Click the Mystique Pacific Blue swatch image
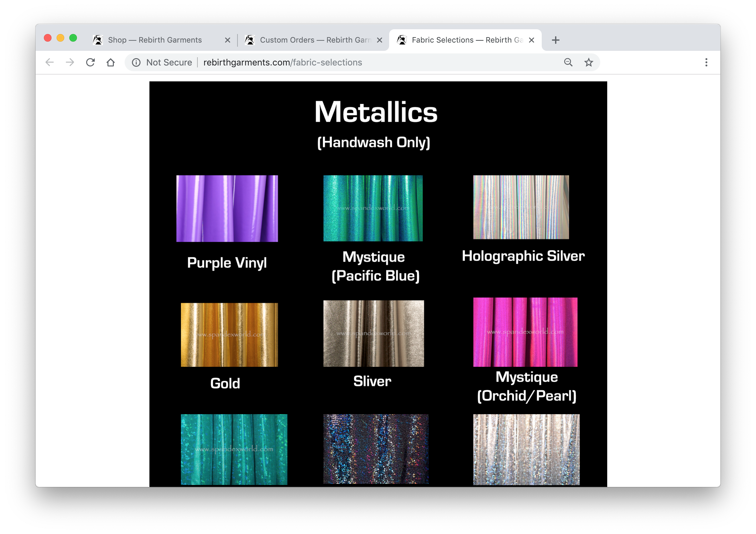This screenshot has height=534, width=756. click(x=373, y=208)
